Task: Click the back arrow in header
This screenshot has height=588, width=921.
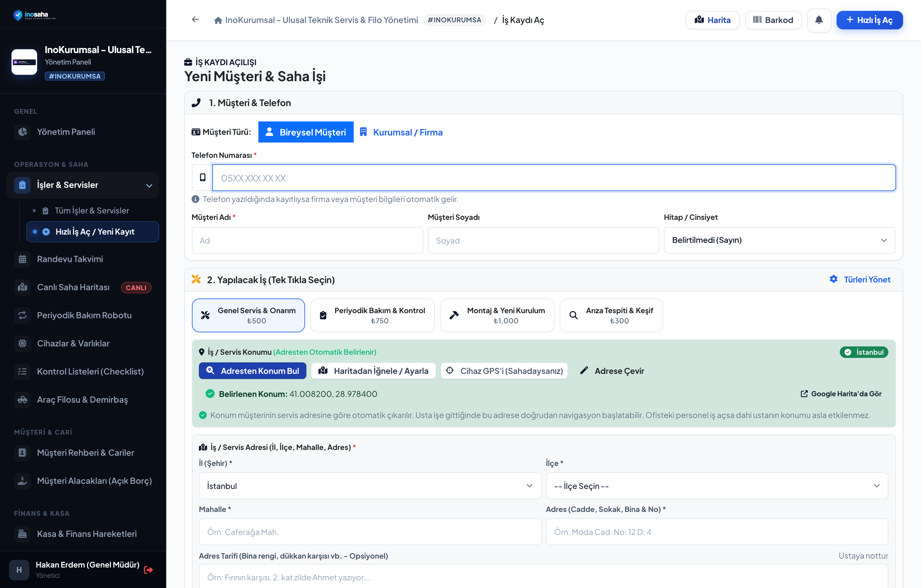Action: coord(195,19)
